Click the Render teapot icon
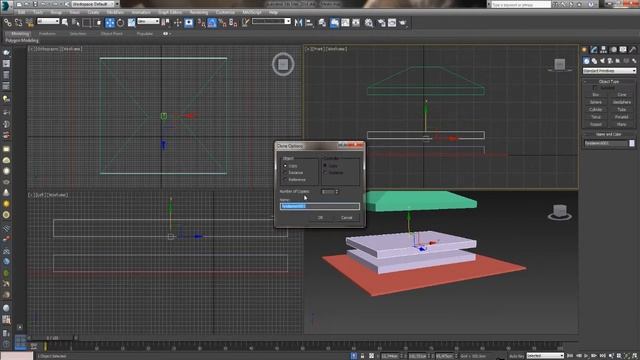The width and height of the screenshot is (640, 360). click(403, 23)
